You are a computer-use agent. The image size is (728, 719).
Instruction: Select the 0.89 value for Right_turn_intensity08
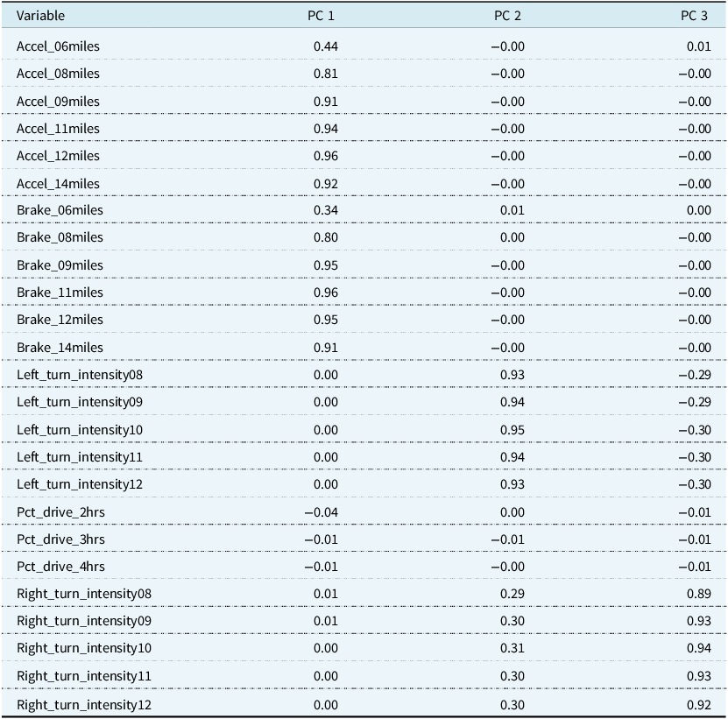699,594
